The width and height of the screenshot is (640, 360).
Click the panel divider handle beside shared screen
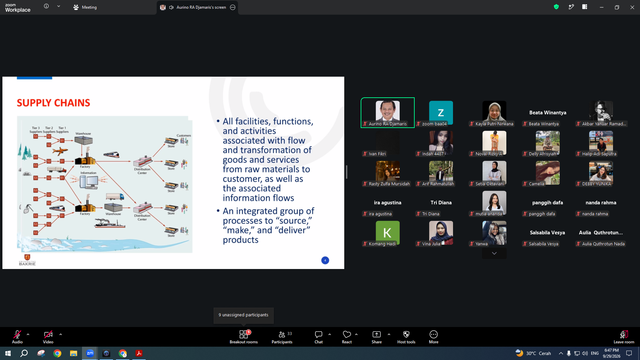click(347, 172)
